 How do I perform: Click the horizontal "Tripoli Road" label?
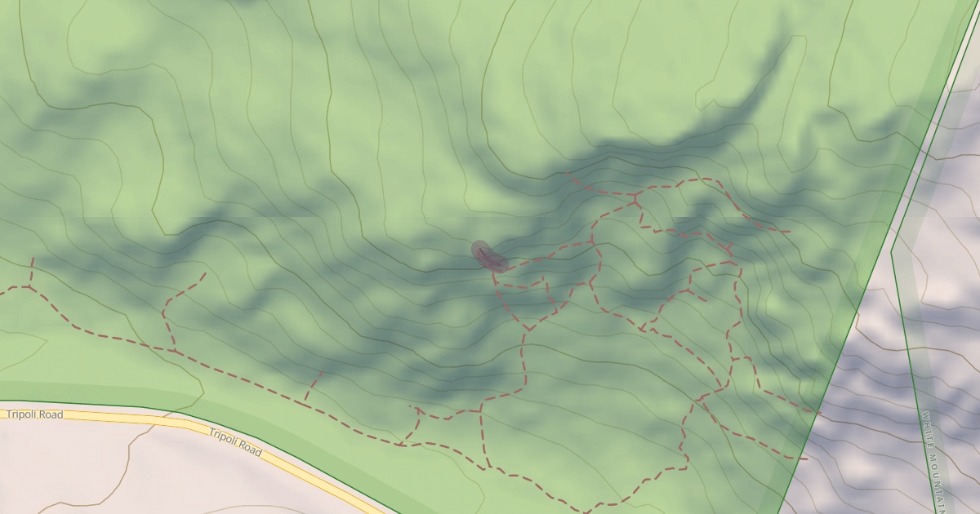pos(34,415)
